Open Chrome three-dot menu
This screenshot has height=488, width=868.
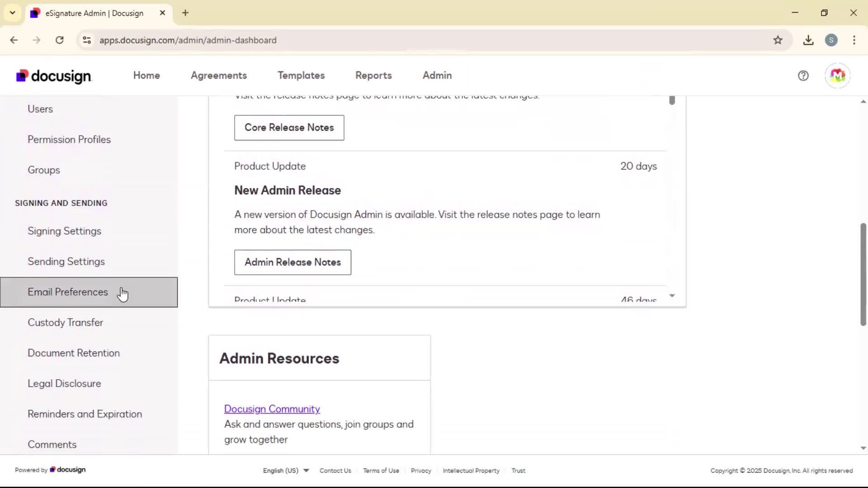(854, 40)
